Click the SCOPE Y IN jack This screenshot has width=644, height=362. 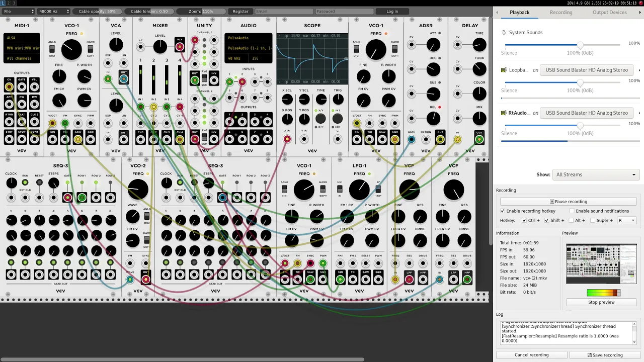(x=304, y=139)
